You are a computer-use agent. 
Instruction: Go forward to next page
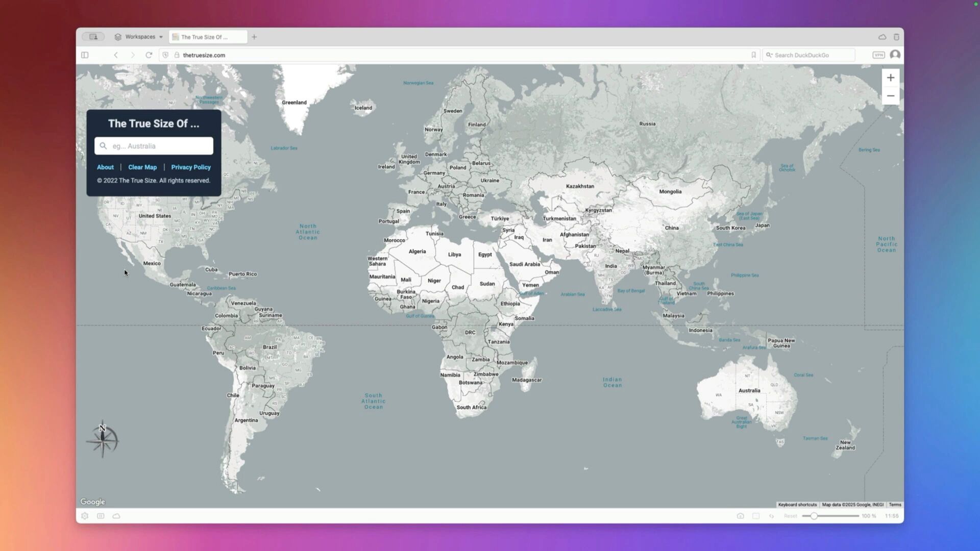[133, 55]
